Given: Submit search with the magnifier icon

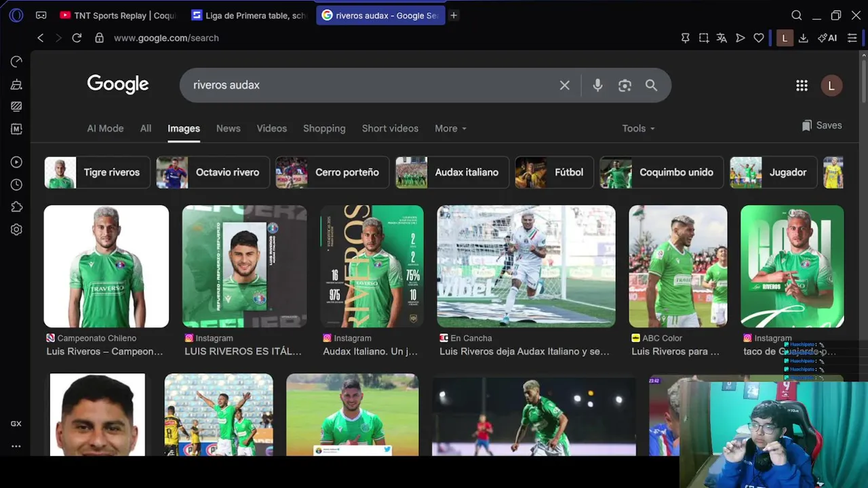Looking at the screenshot, I should tap(651, 85).
